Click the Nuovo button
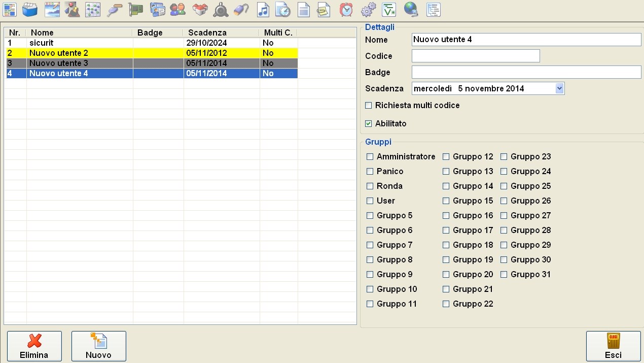This screenshot has height=363, width=644. [x=98, y=346]
